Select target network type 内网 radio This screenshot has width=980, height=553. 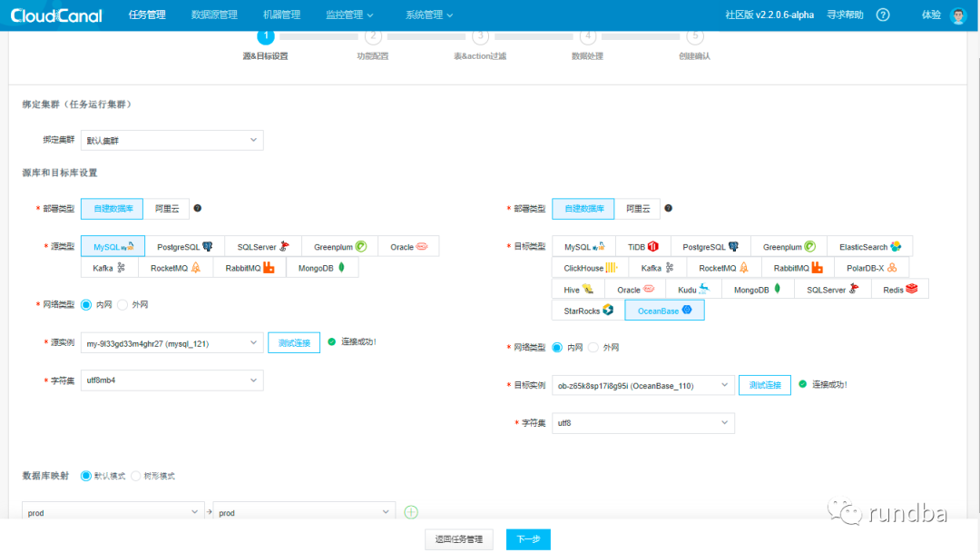(x=557, y=347)
